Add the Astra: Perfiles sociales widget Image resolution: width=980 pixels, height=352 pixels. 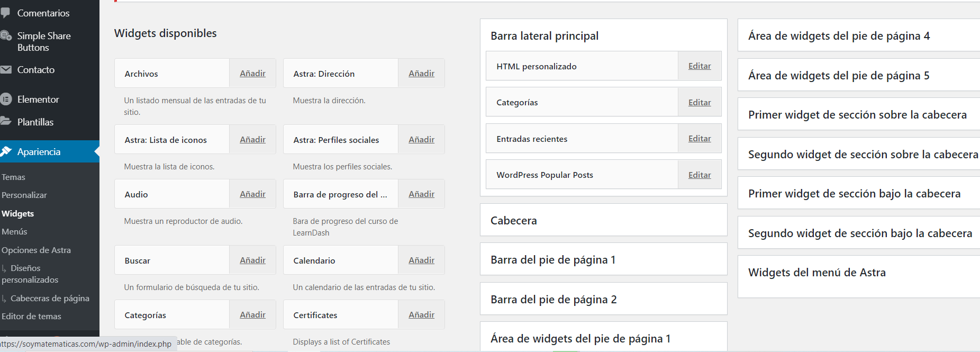tap(421, 139)
